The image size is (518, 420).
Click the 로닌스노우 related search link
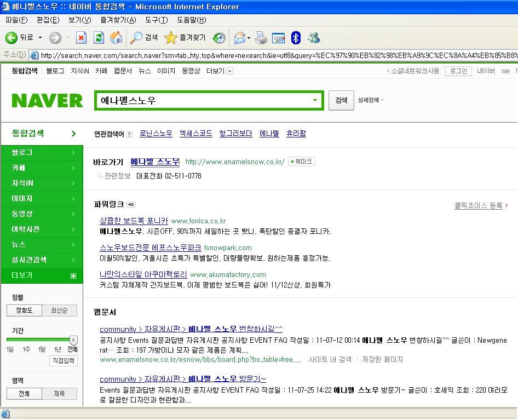156,134
